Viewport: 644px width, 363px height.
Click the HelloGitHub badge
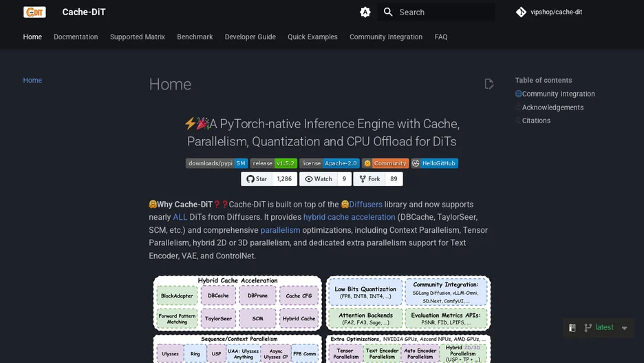(435, 163)
